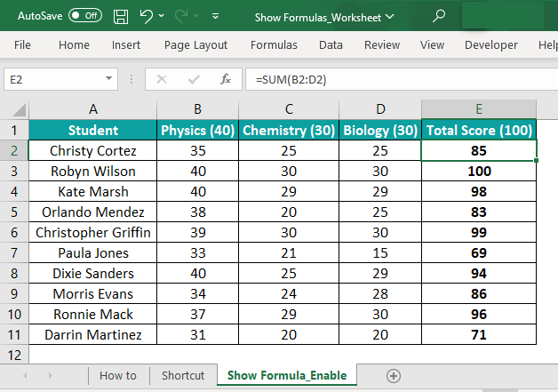Click the Select All corner triangle
The height and width of the screenshot is (392, 558).
point(19,110)
